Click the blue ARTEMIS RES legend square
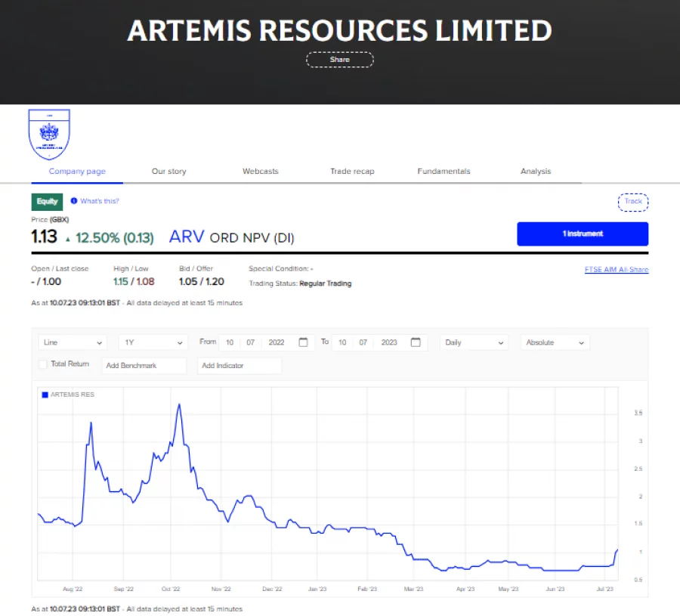The image size is (680, 616). (x=45, y=395)
